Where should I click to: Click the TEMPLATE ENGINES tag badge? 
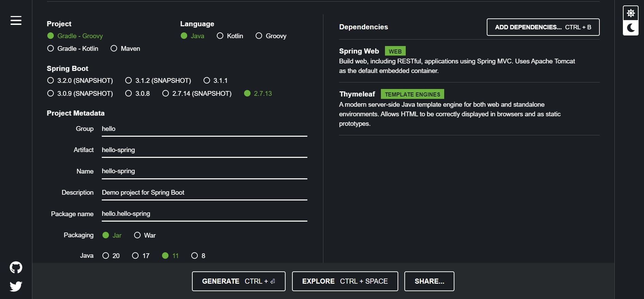click(413, 94)
